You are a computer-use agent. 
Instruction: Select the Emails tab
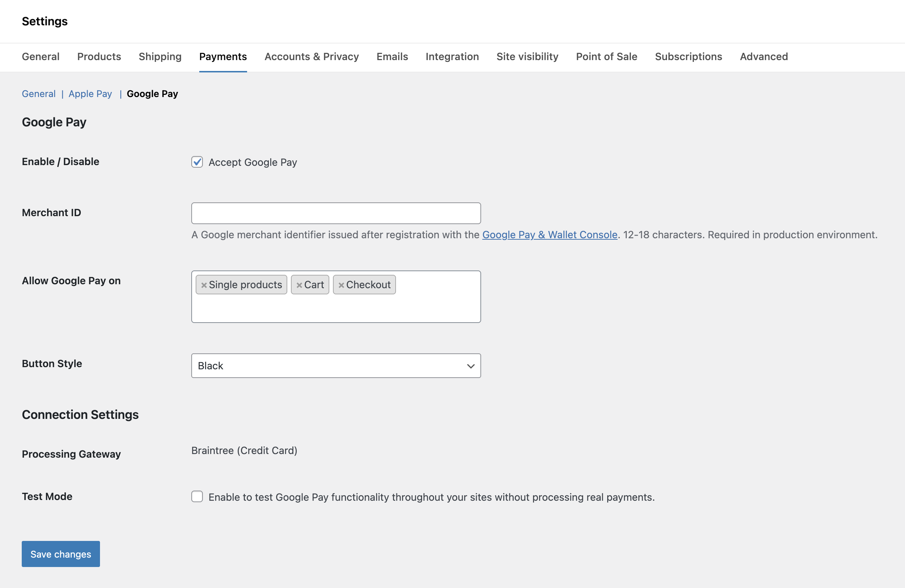click(x=392, y=56)
